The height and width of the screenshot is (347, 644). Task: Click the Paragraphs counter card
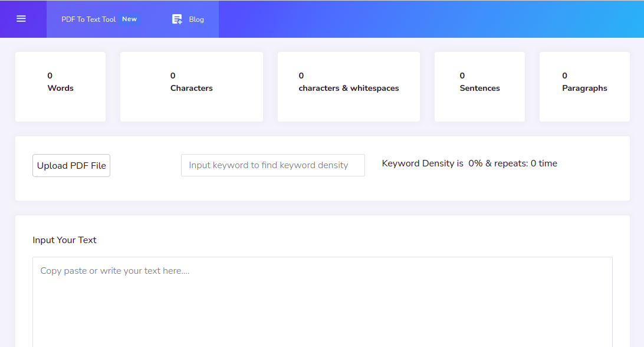(x=584, y=86)
